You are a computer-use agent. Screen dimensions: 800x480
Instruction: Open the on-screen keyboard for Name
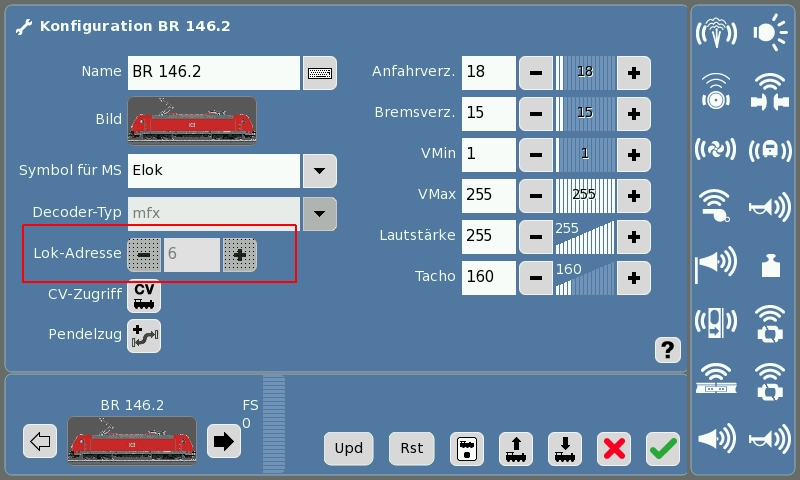click(x=320, y=73)
